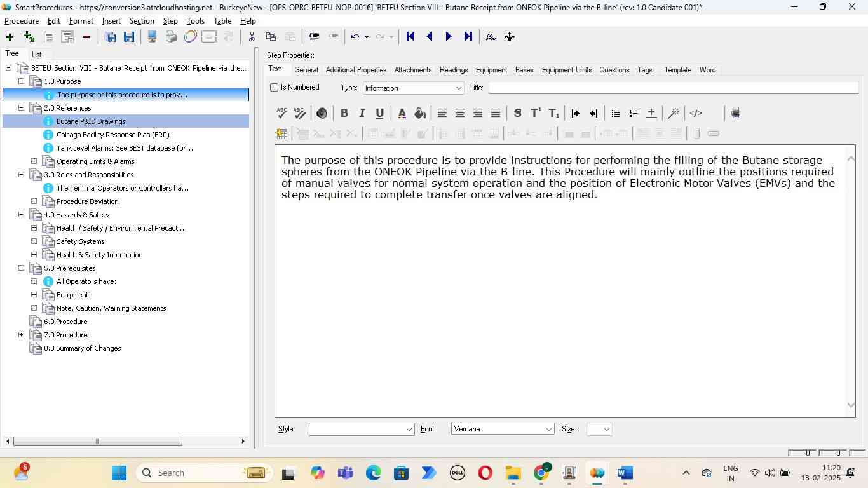Switch to the Equipment Limits tab
Image resolution: width=868 pixels, height=488 pixels.
(567, 70)
